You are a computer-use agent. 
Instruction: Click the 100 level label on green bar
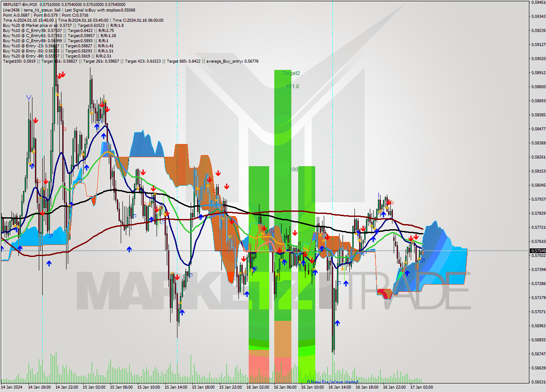294,169
